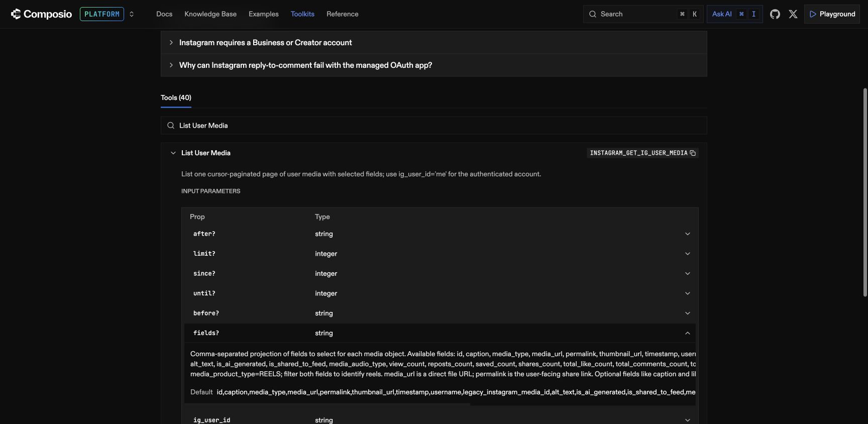Collapse the List User Media tool
Viewport: 868px width, 424px height.
pos(173,153)
